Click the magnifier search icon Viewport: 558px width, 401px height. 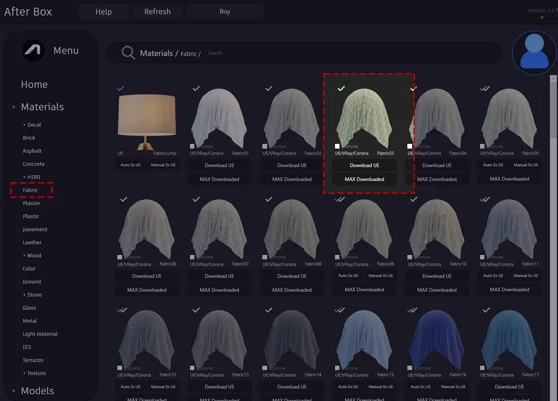tap(128, 53)
